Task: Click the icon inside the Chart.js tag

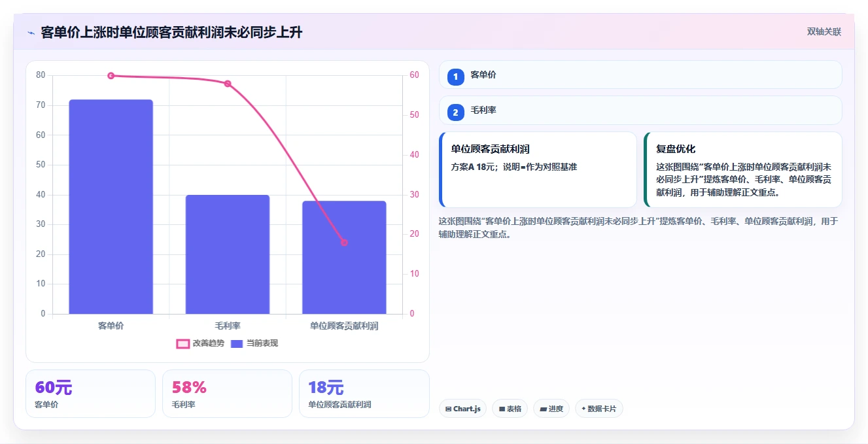Action: [448, 409]
